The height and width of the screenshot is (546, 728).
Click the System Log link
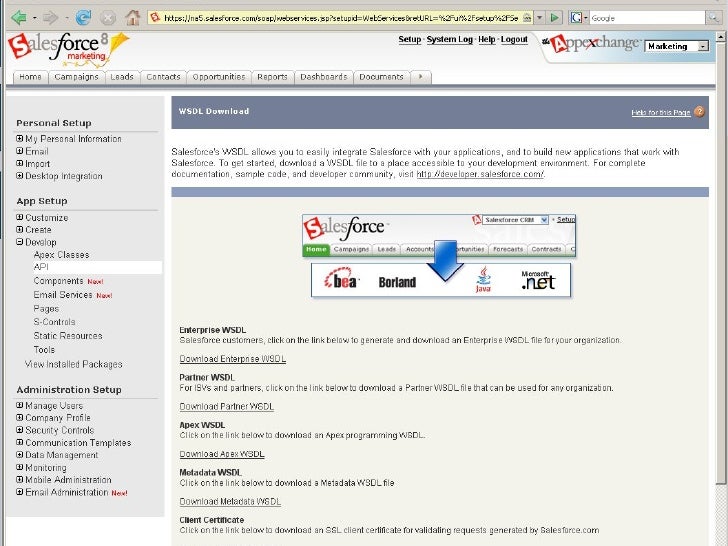click(x=449, y=39)
